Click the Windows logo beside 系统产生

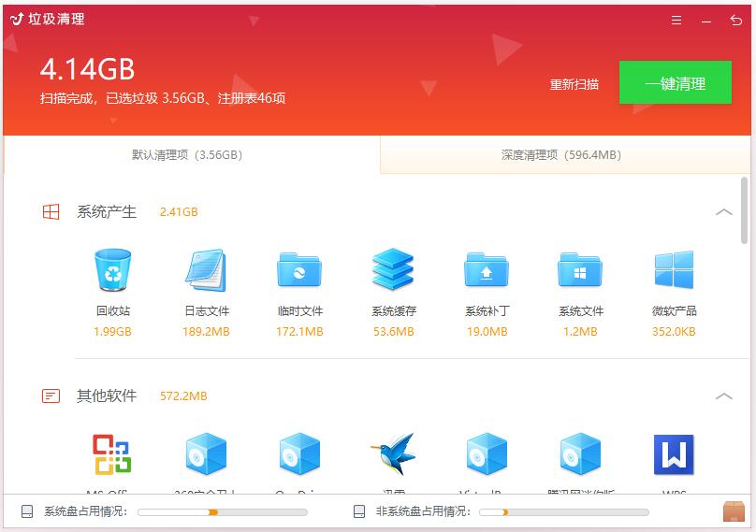51,212
